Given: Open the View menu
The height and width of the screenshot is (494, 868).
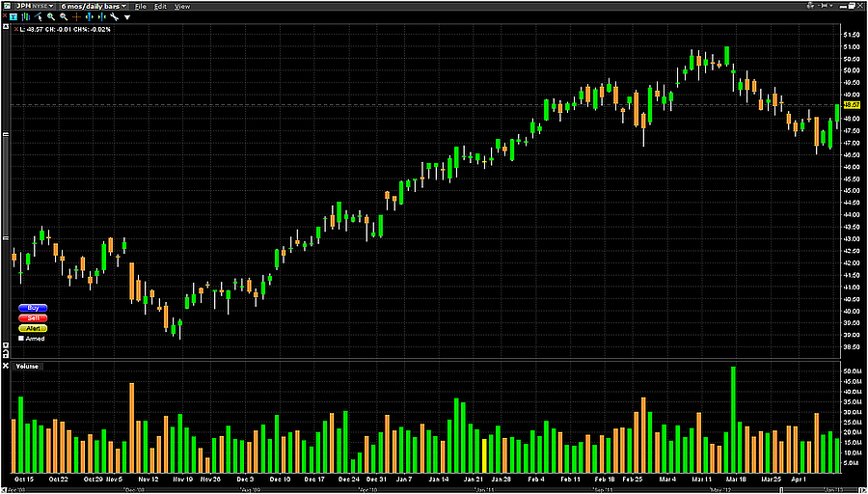Looking at the screenshot, I should [182, 6].
